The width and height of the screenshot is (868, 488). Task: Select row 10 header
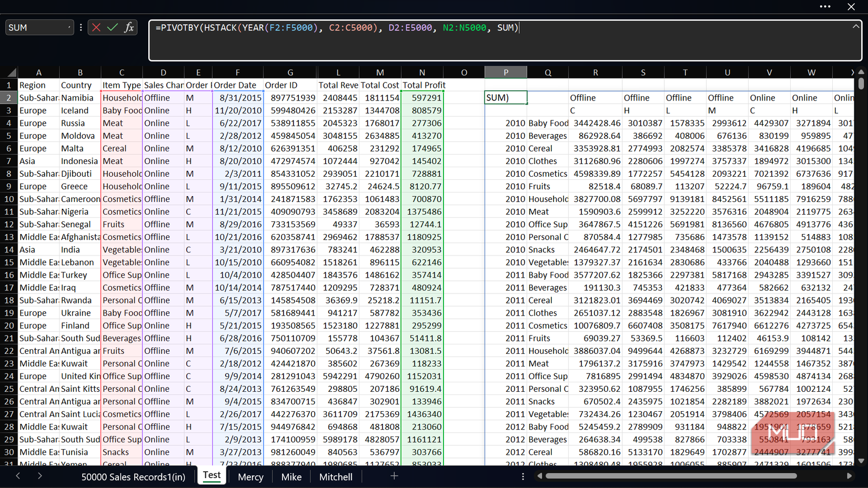click(9, 199)
